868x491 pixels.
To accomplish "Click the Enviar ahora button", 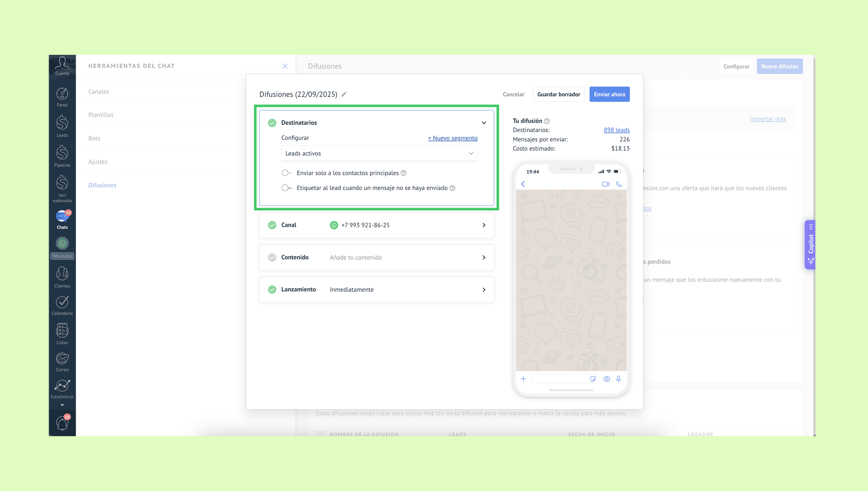I will click(x=609, y=94).
